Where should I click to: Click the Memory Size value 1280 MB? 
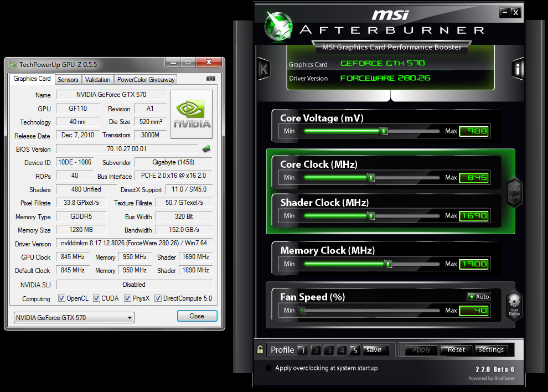pyautogui.click(x=81, y=230)
